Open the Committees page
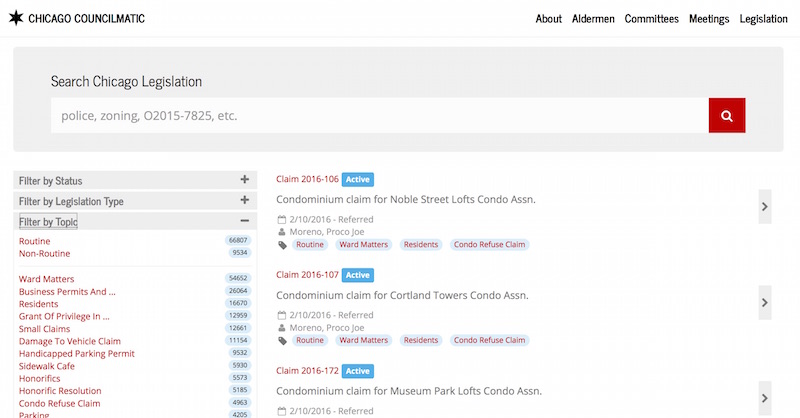This screenshot has width=800, height=418. pyautogui.click(x=652, y=19)
